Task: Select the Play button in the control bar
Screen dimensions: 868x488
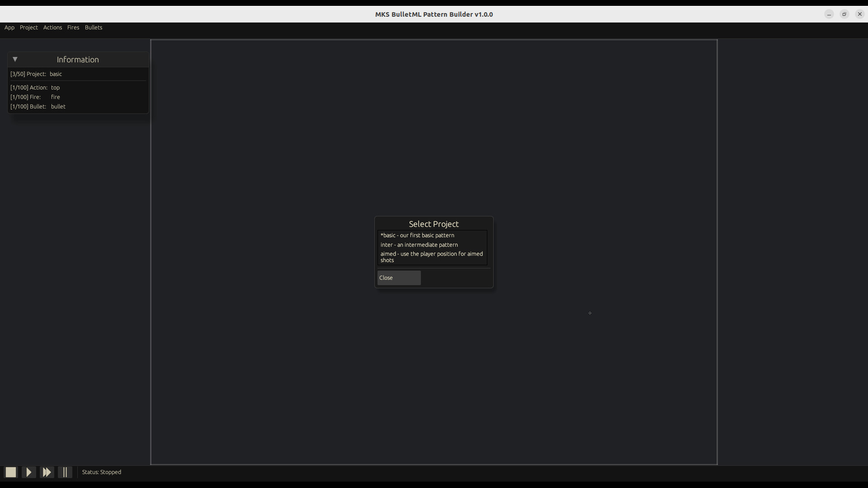Action: point(28,472)
